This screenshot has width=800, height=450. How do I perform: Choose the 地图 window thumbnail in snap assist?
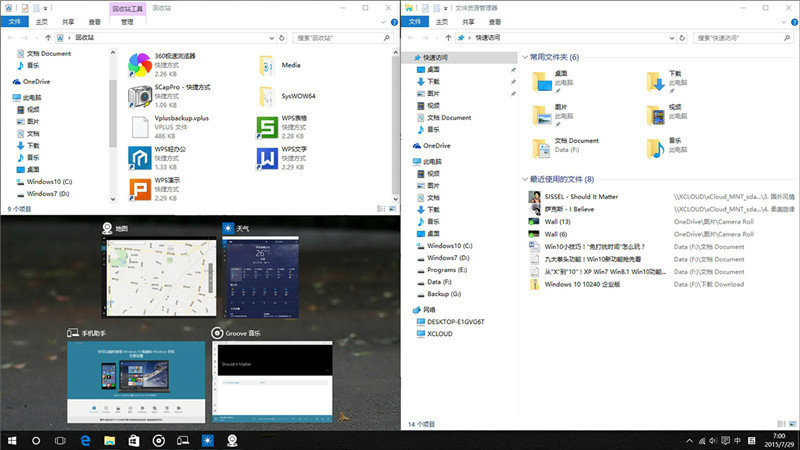click(x=159, y=279)
